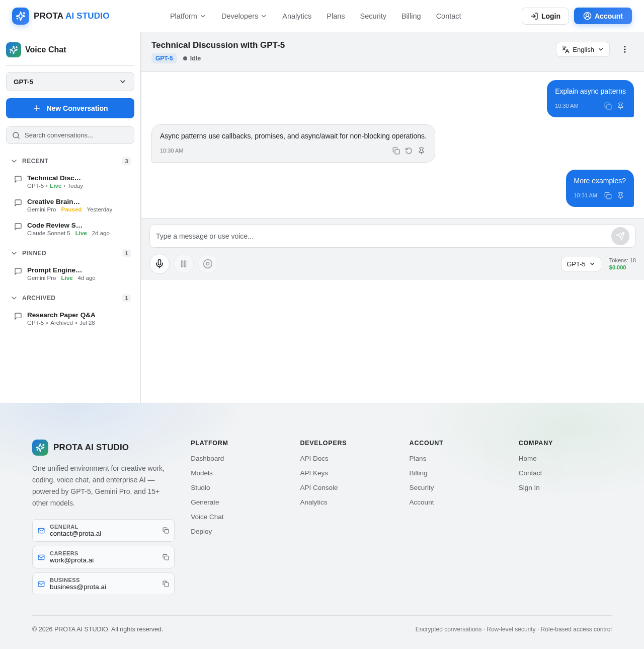Open the footer Dashboard link
Screen dimensions: 644x649
click(207, 459)
